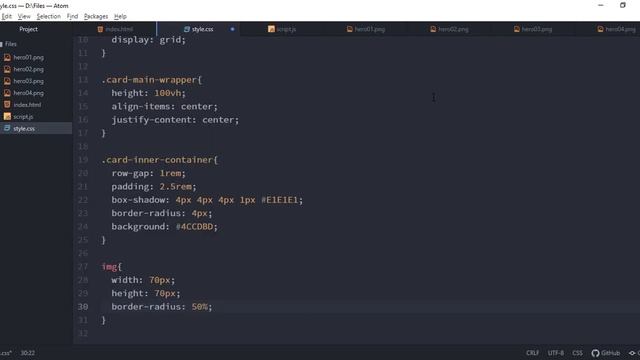Click the JS icon on the script.js tab
Viewport: 640px width, 360px height.
click(271, 29)
